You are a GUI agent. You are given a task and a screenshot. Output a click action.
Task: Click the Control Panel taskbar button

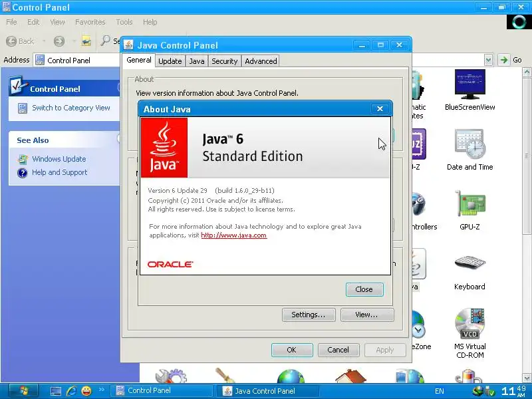(x=163, y=390)
